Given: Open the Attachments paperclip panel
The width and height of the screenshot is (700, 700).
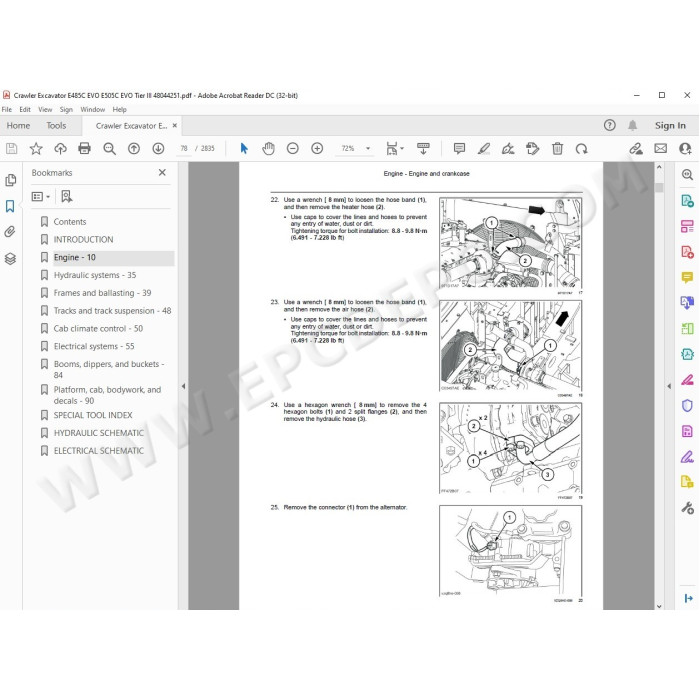Looking at the screenshot, I should click(x=10, y=232).
